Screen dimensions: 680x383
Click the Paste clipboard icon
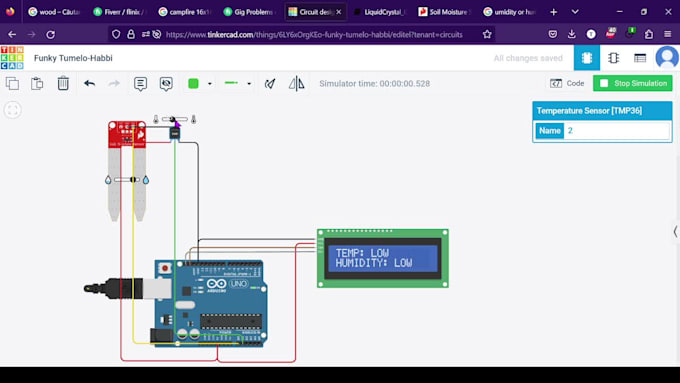point(37,83)
